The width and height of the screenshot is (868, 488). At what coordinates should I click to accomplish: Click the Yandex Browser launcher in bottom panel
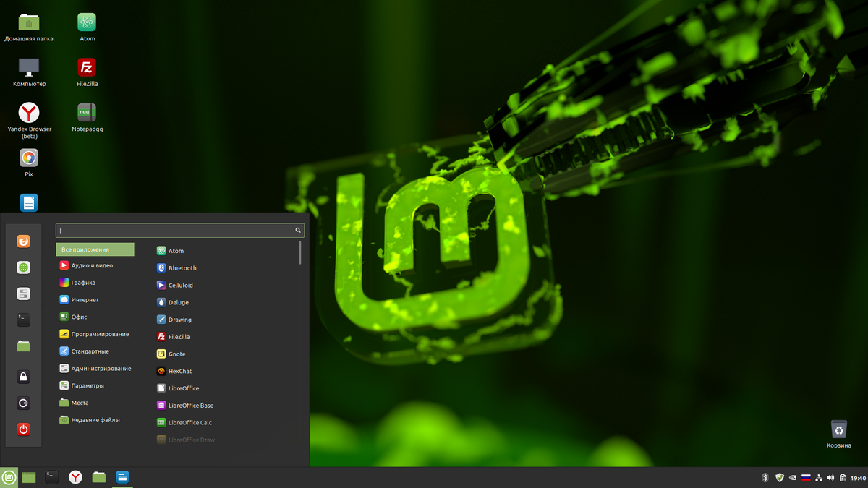(75, 477)
